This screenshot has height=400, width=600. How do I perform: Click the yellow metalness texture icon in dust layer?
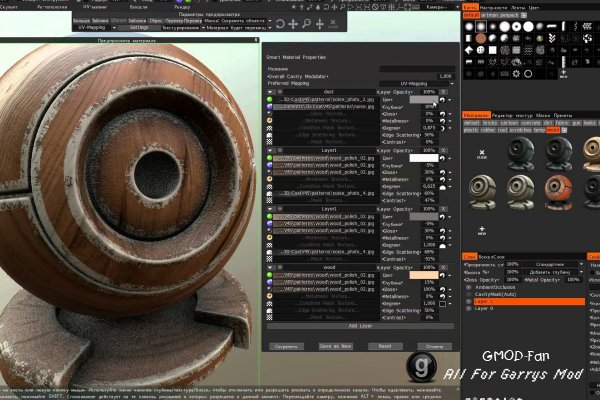(270, 121)
